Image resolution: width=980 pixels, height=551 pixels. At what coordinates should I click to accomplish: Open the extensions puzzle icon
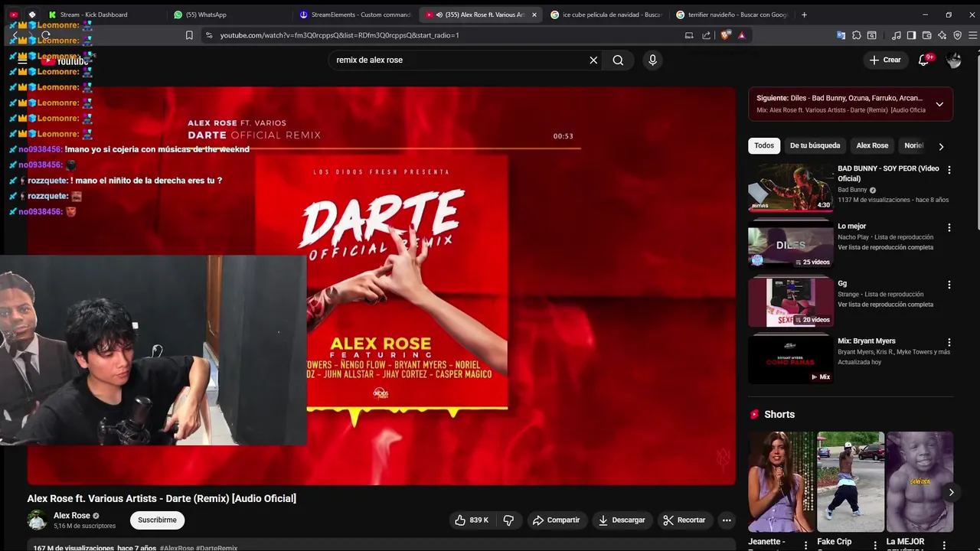point(856,35)
